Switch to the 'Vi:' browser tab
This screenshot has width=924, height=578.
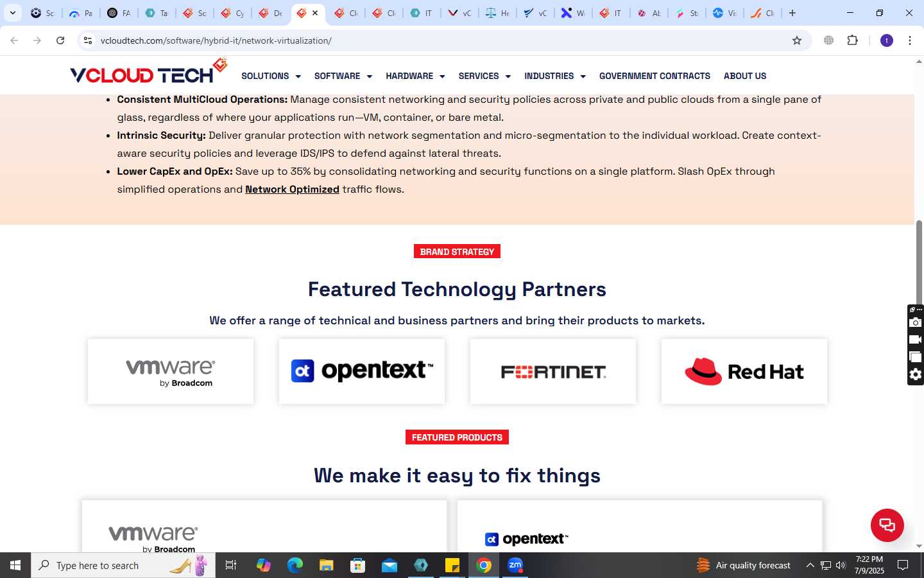[x=724, y=13]
